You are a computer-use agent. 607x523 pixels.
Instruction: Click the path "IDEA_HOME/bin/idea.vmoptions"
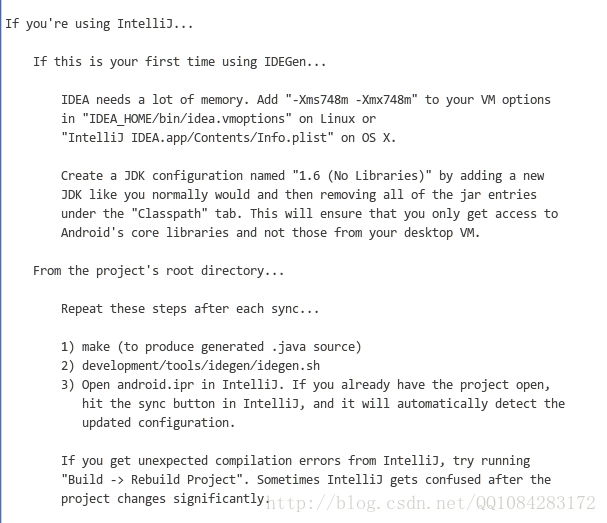click(187, 119)
